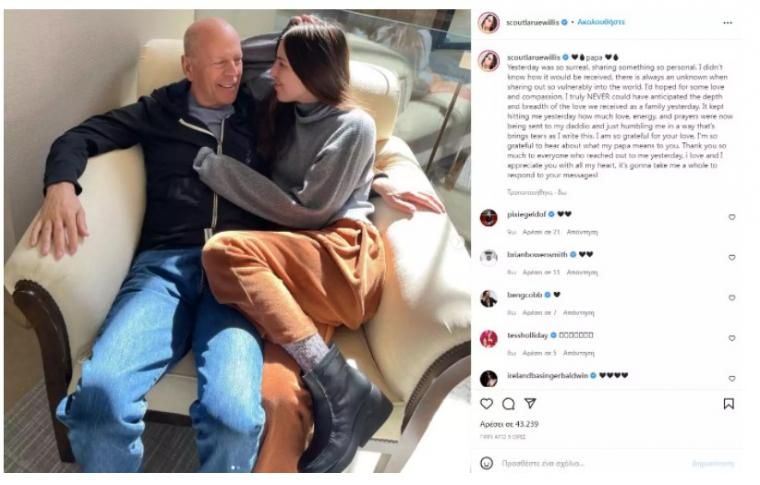760x485 pixels.
Task: Open the three-dot more options menu
Action: pyautogui.click(x=728, y=23)
